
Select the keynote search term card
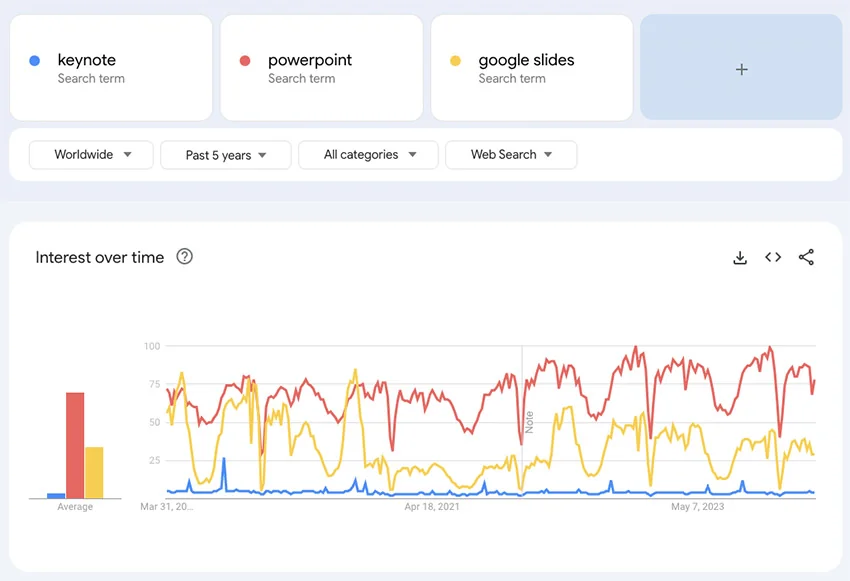pos(110,67)
